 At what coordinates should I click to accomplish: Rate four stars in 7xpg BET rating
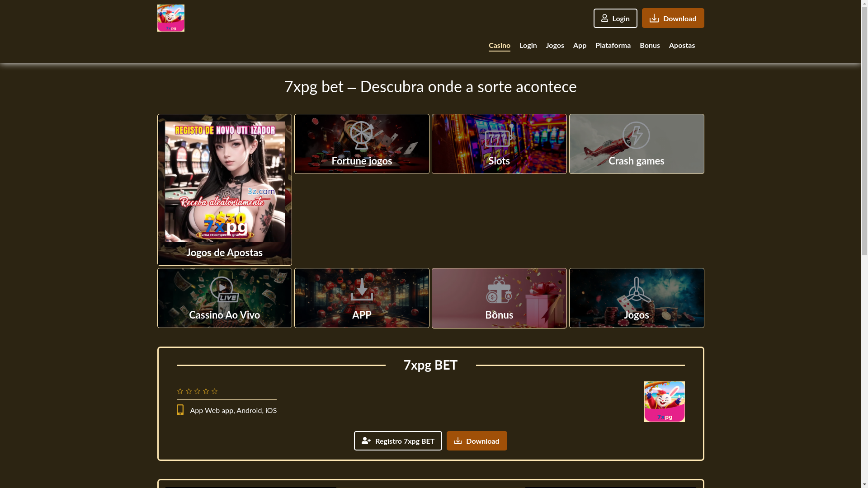click(x=206, y=391)
